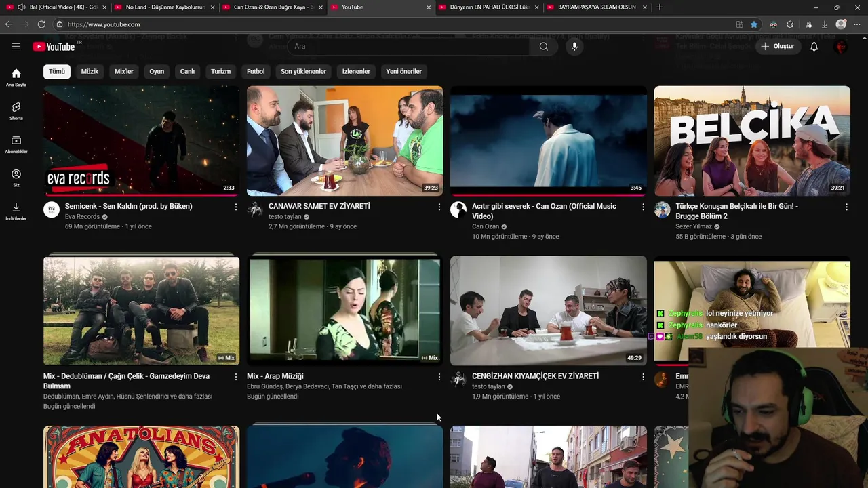Open options menu for CENGİZHAN KIYAMÇİÇEK video

(643, 377)
